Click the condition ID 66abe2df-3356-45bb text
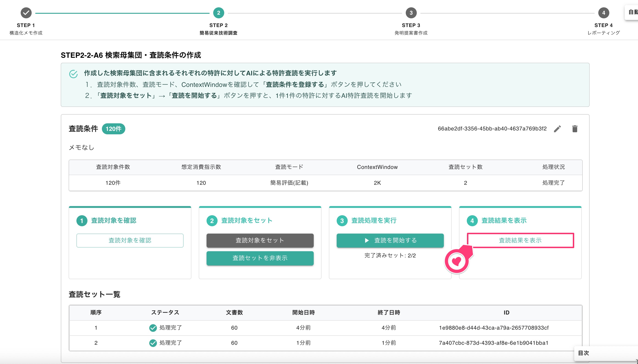Screen dimensions: 638x364 (492, 129)
